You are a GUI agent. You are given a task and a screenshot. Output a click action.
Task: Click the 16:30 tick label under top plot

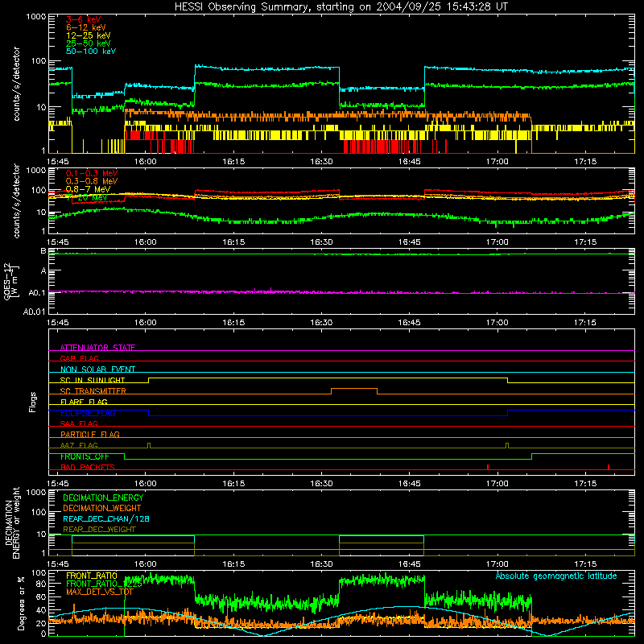coord(321,162)
